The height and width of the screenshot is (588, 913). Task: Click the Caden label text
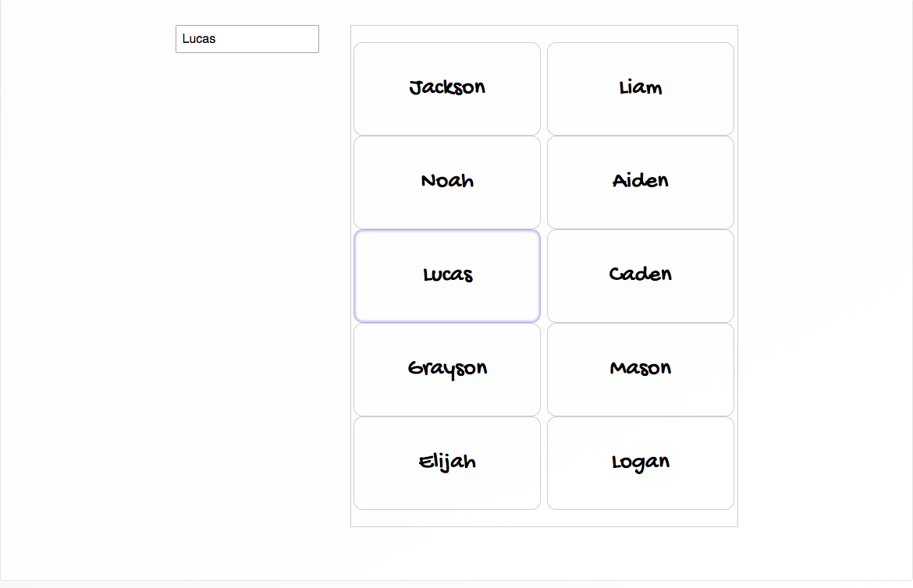click(641, 275)
